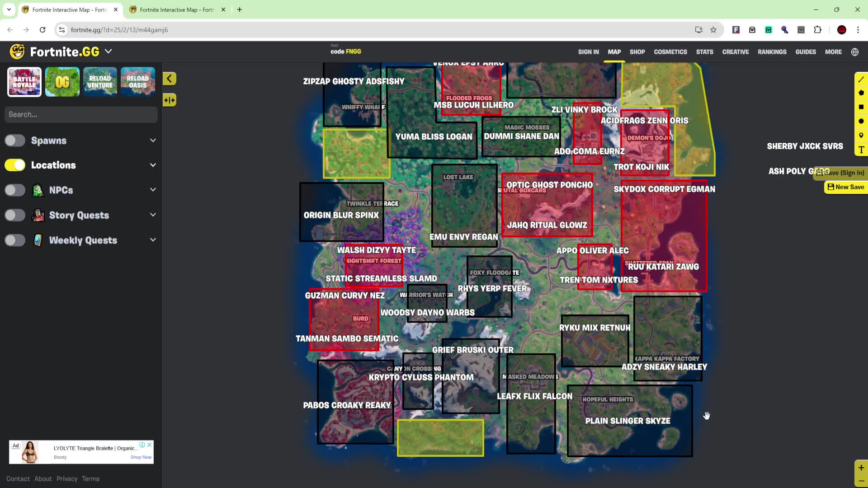Go back in browser history
This screenshot has width=868, height=488.
coord(10,30)
